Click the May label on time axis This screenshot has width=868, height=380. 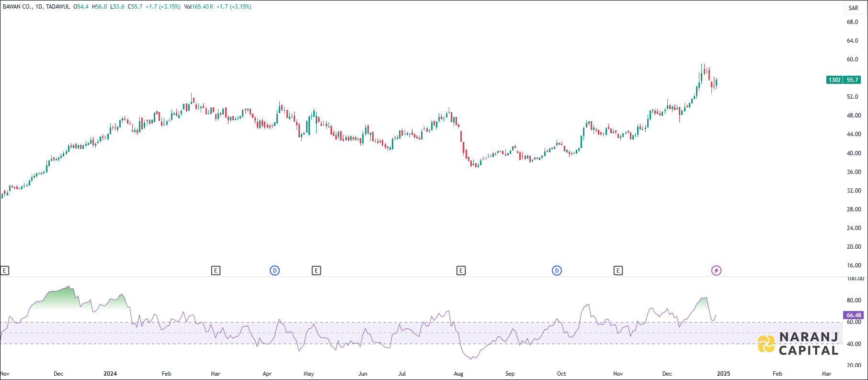pos(309,374)
